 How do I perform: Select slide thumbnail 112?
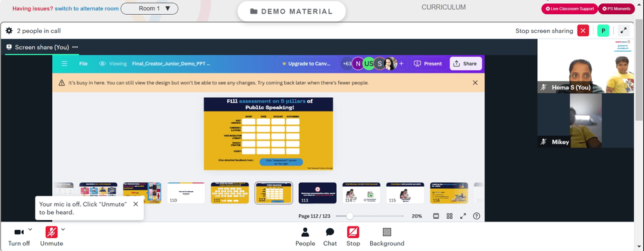pos(274,193)
